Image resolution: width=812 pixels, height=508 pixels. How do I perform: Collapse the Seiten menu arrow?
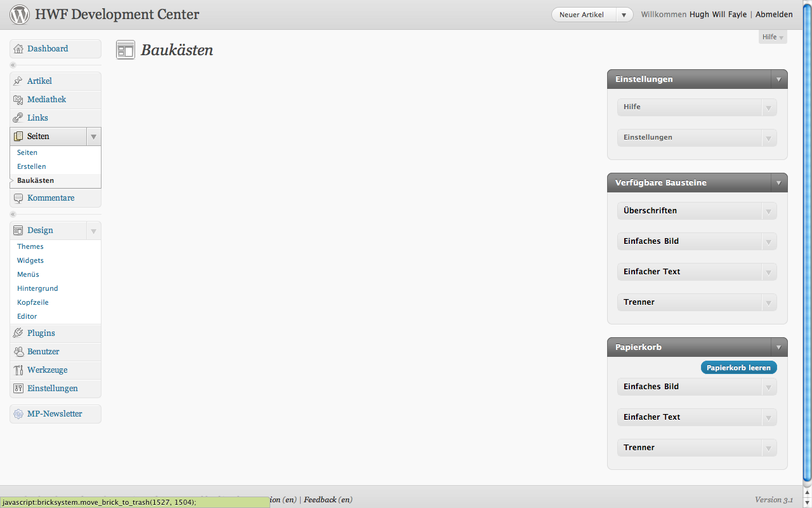click(93, 137)
